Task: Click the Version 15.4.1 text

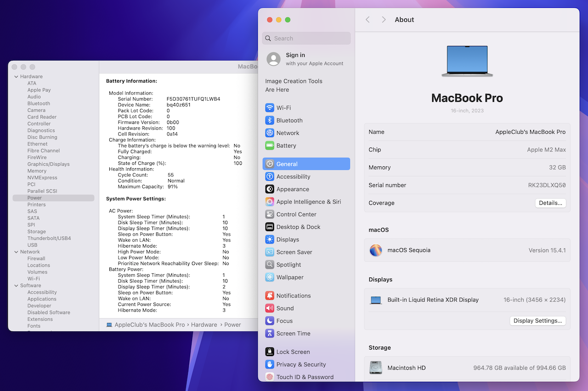Action: tap(547, 250)
